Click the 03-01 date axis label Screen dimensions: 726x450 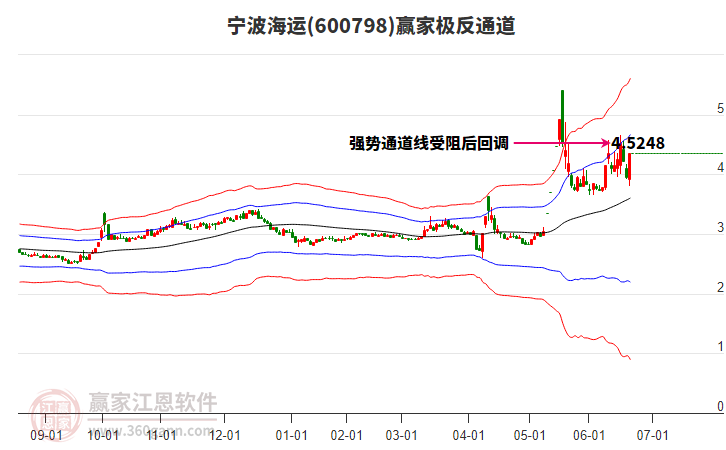401,435
